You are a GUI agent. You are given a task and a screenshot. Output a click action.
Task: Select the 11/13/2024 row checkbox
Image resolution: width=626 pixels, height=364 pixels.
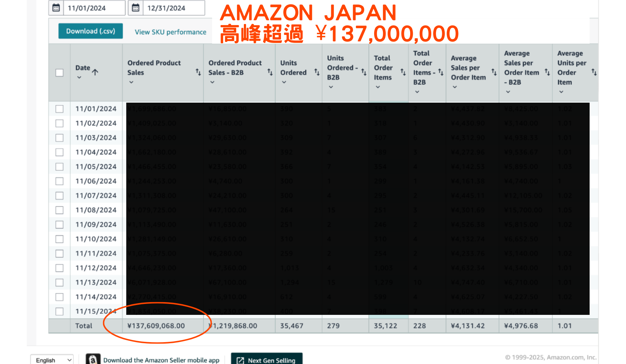(x=59, y=282)
